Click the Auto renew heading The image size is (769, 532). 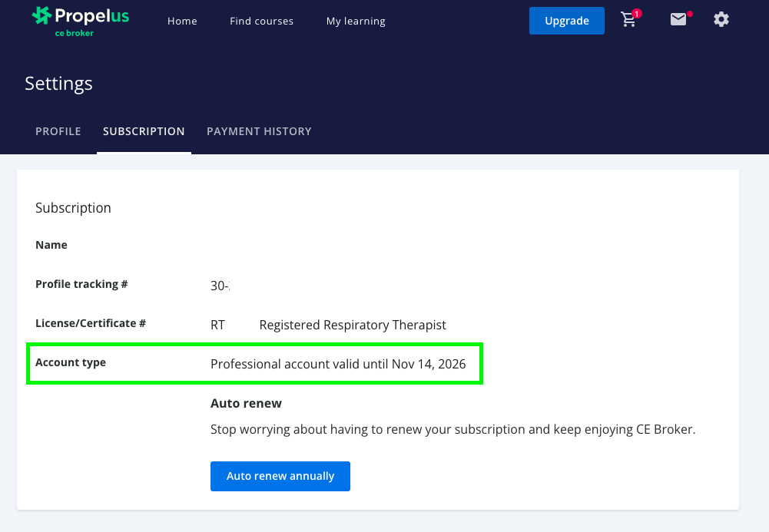pos(246,403)
